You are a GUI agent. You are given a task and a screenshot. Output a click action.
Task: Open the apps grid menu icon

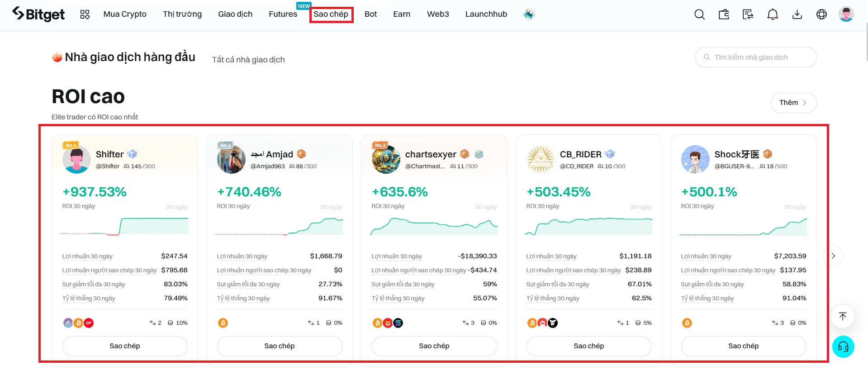[85, 14]
